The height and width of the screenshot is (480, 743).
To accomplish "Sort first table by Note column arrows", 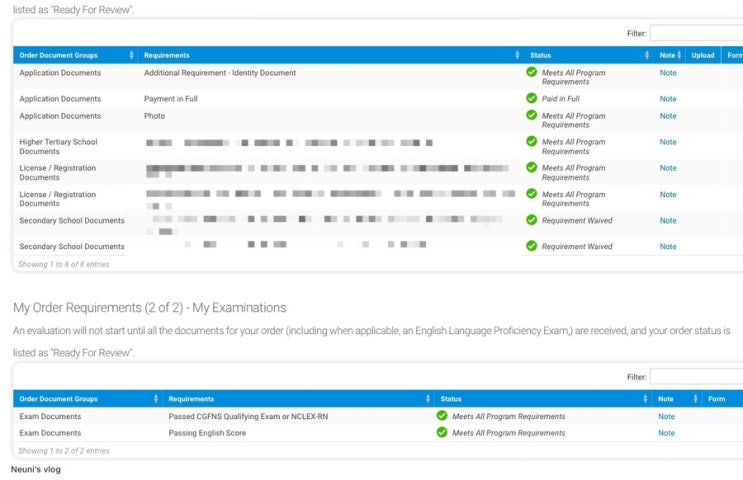I will pos(679,55).
